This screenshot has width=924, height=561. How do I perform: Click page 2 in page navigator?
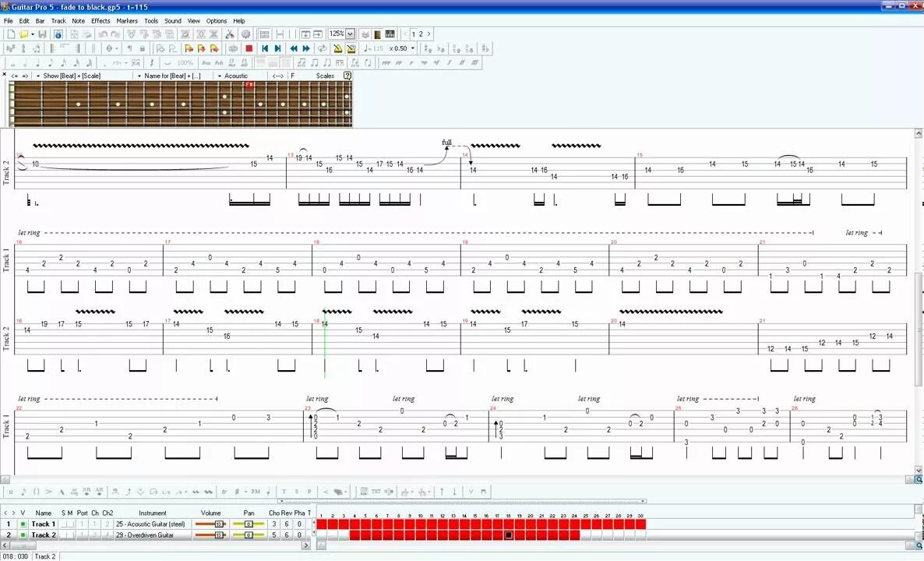point(421,34)
